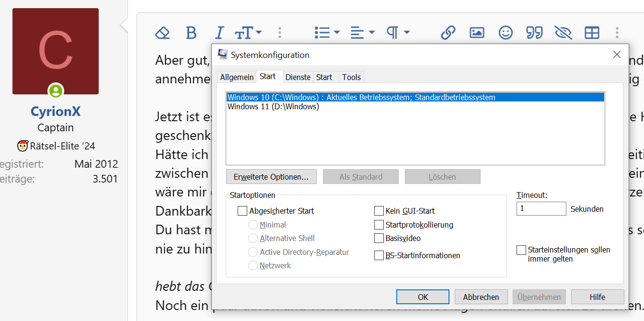The height and width of the screenshot is (321, 644).
Task: Enable BS-Startinformationen checkbox
Action: pos(379,255)
